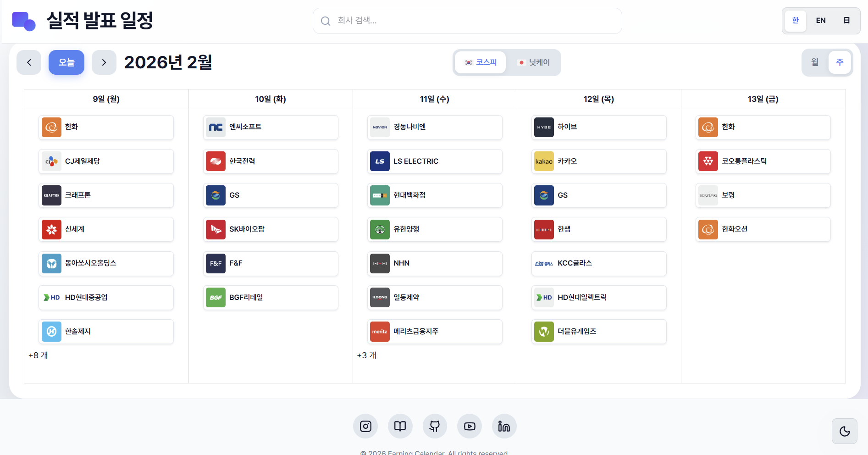Open 한화 card on 13일 Friday
This screenshot has height=455, width=868.
(763, 127)
